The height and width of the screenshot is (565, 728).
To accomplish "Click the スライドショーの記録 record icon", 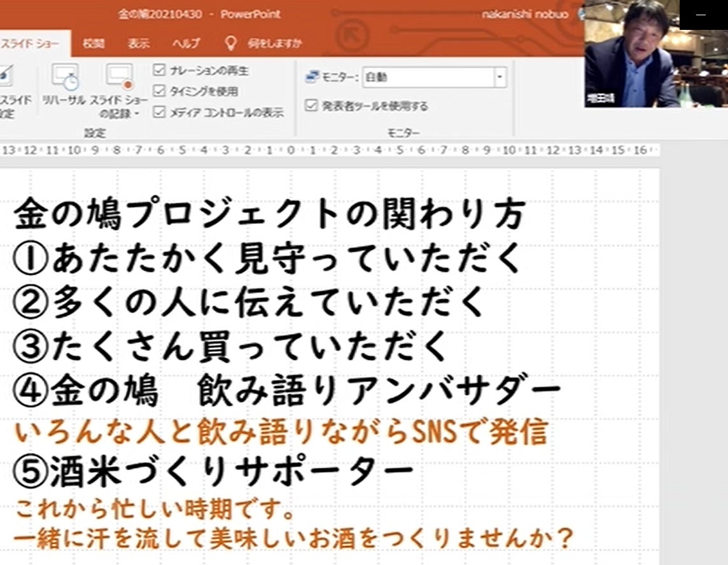I will (x=119, y=78).
